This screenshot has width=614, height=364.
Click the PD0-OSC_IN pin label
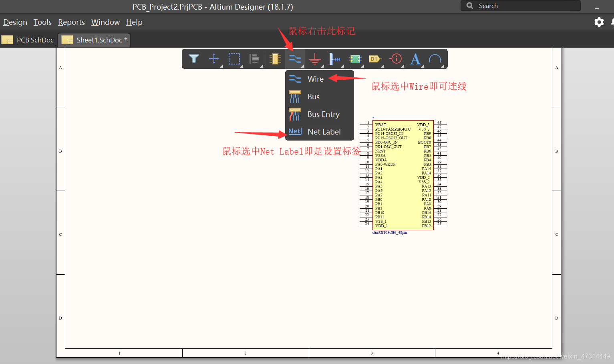pyautogui.click(x=387, y=143)
